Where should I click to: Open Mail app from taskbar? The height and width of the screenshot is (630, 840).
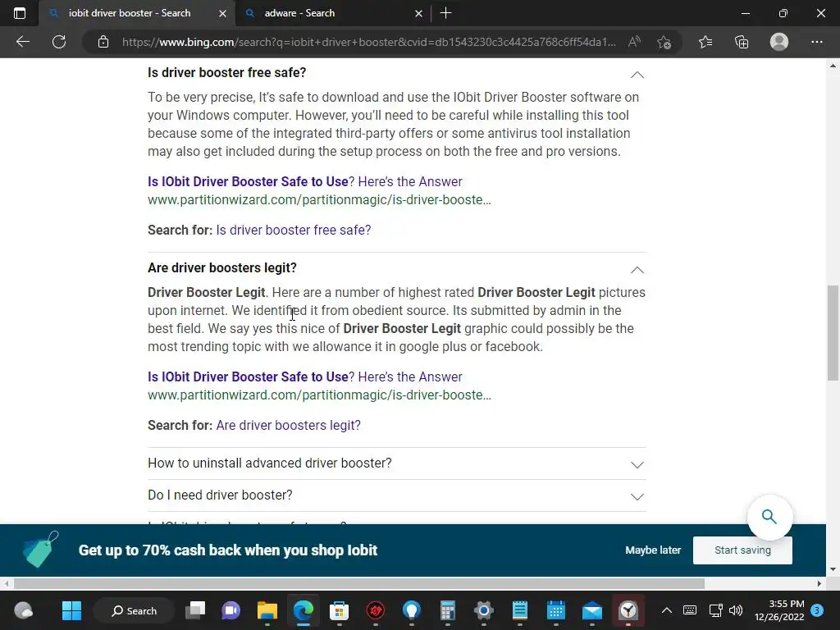point(592,610)
